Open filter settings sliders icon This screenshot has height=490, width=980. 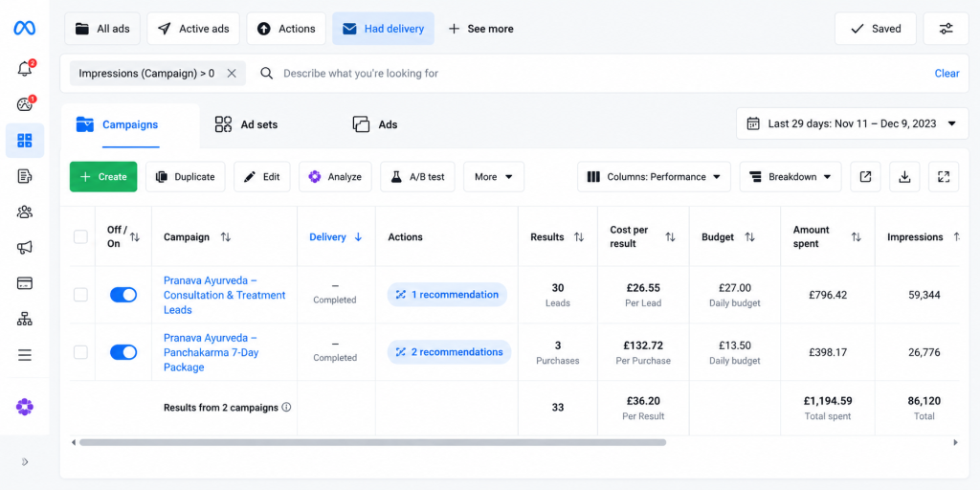947,29
